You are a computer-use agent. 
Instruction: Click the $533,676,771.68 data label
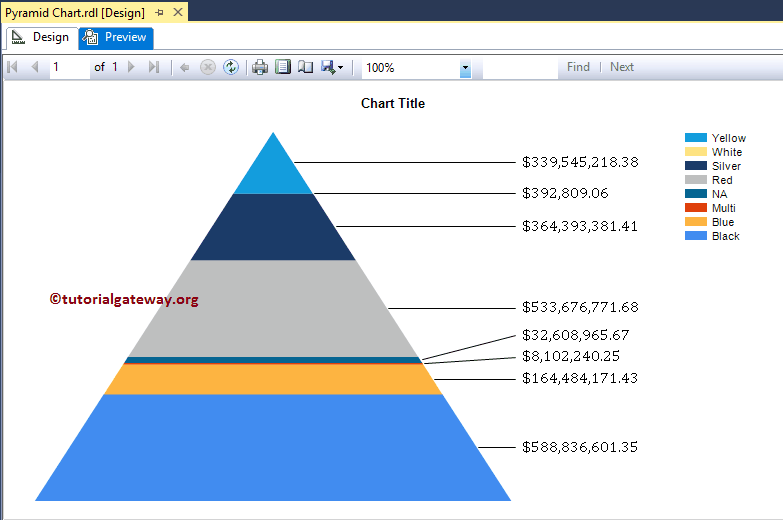(x=580, y=307)
